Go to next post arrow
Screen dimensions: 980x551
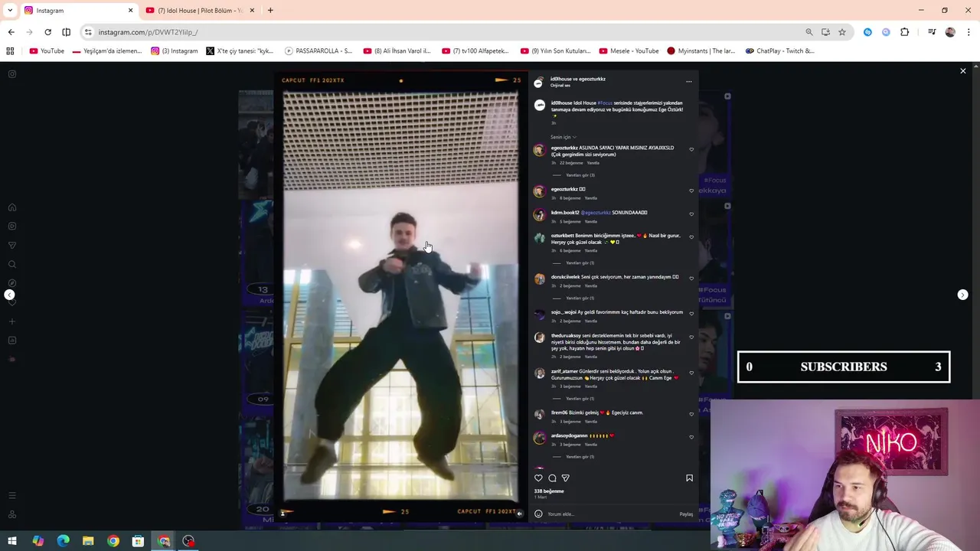pos(963,295)
